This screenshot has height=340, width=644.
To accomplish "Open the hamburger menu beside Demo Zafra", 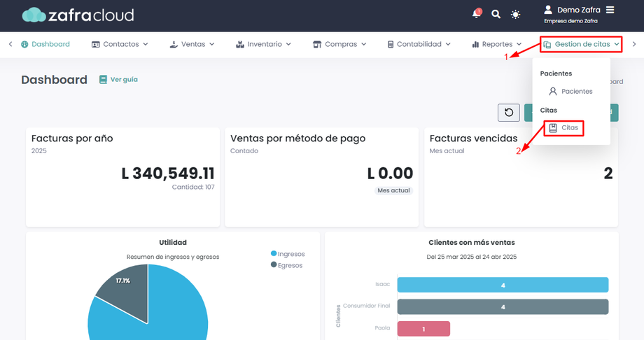I will [610, 10].
